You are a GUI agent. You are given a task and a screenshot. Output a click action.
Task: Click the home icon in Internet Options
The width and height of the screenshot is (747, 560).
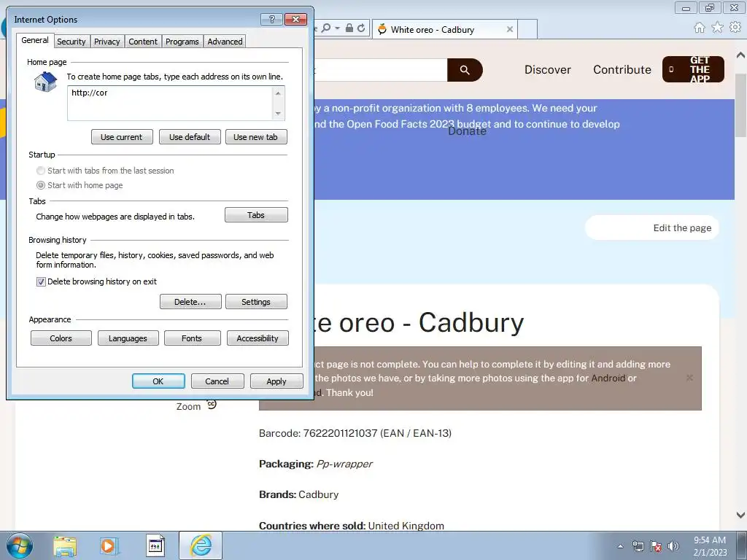tap(46, 82)
